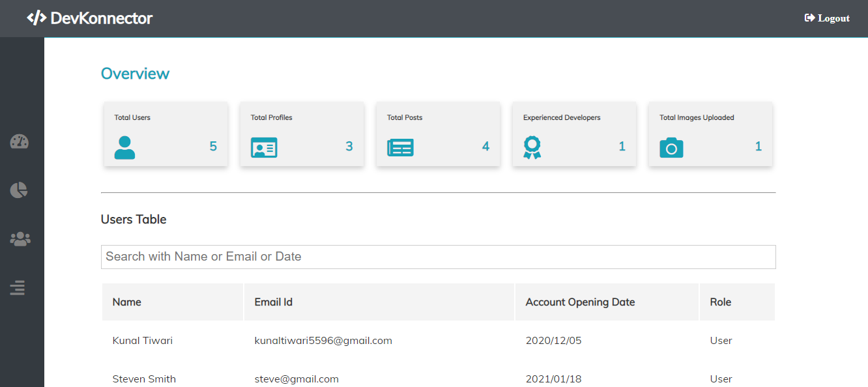Click the Total Images Uploaded label
The width and height of the screenshot is (868, 387).
point(697,118)
